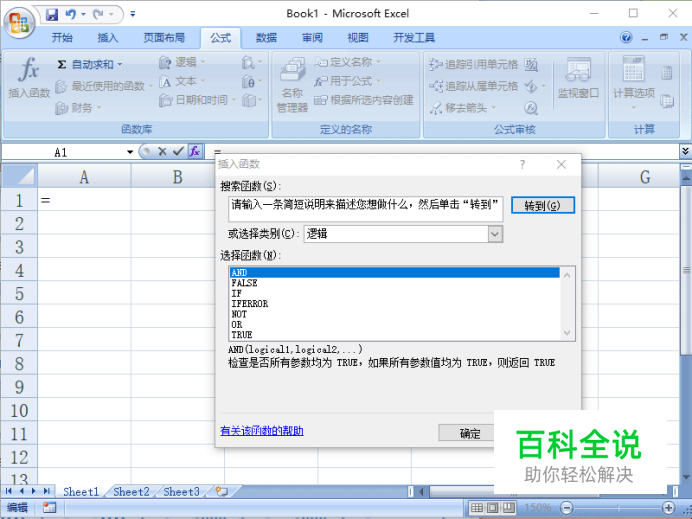Click Calculate Now icon
The width and height of the screenshot is (692, 519).
(x=667, y=73)
